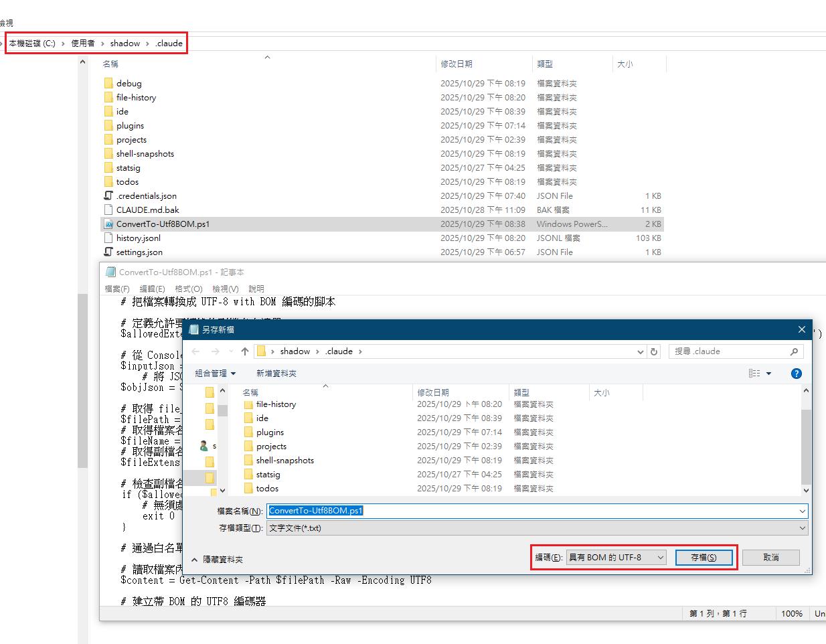Open the 檔案(F) menu in Notepad

[x=116, y=289]
